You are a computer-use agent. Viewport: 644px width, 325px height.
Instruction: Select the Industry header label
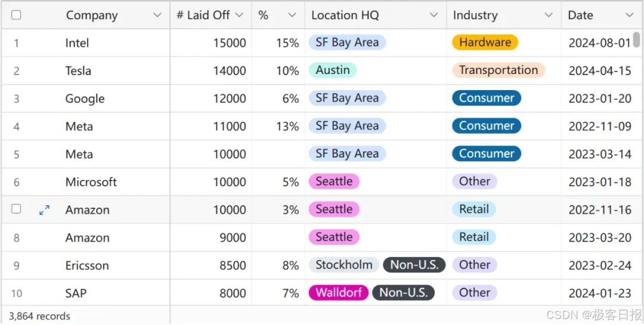[475, 15]
